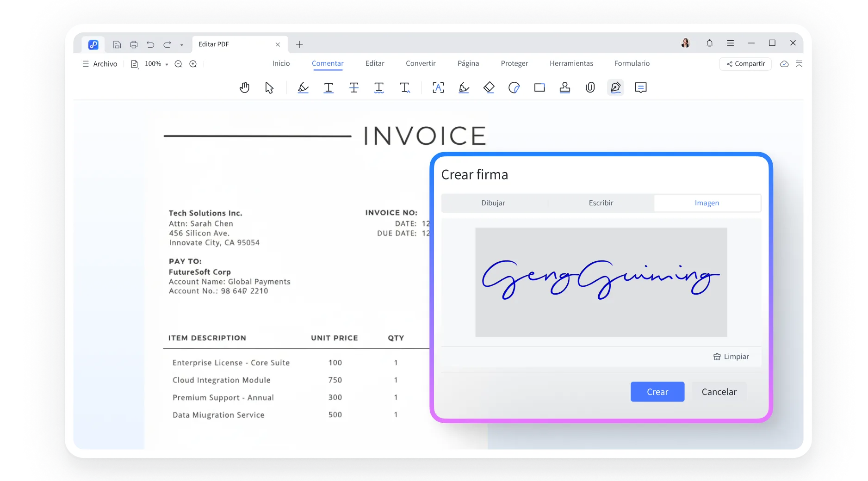Choose the Pencil drawing tool
Image resolution: width=868 pixels, height=481 pixels.
pyautogui.click(x=464, y=87)
